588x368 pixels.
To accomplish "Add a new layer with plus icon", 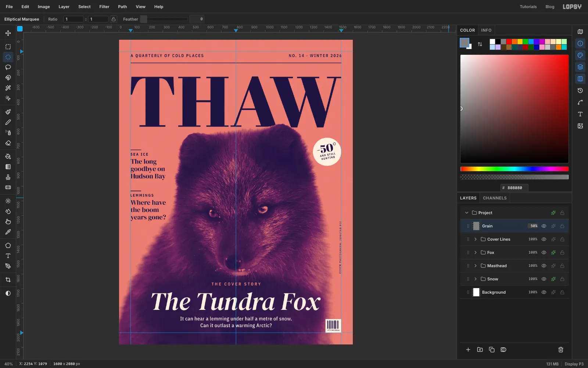I will pyautogui.click(x=468, y=350).
